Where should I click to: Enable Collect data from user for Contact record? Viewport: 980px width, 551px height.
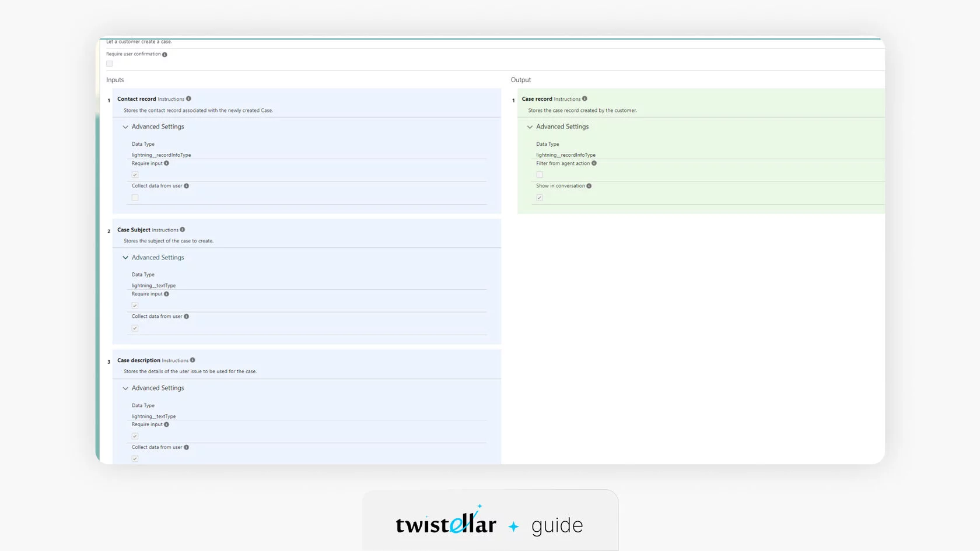tap(135, 198)
